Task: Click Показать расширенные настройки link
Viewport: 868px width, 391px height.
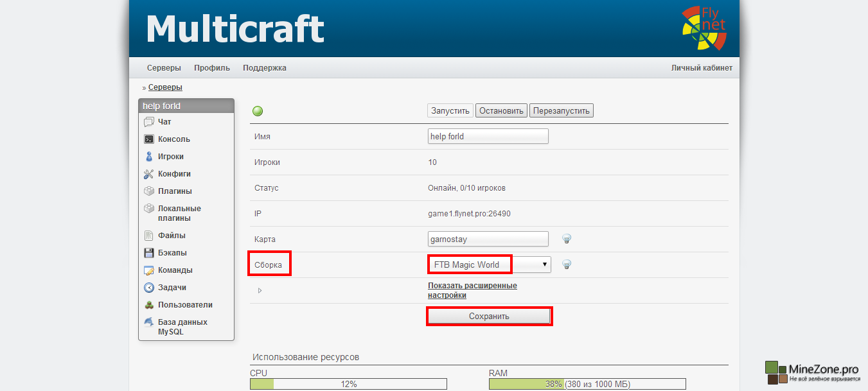Action: [472, 290]
